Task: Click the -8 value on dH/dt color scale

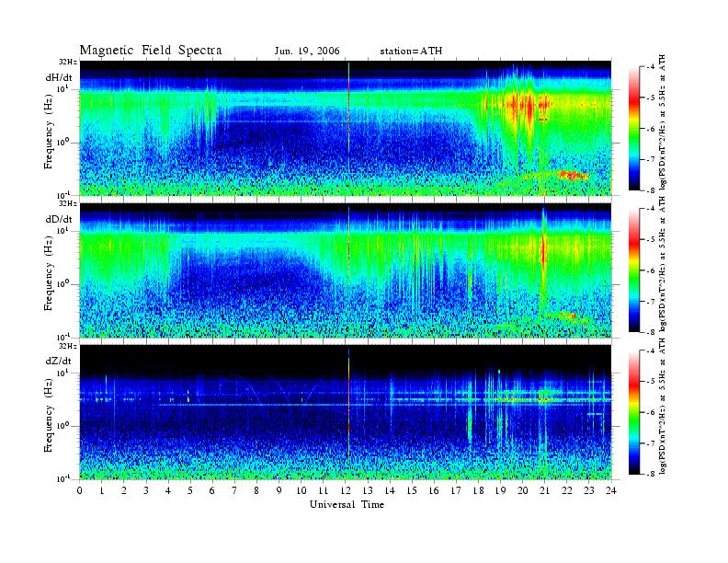Action: [651, 190]
